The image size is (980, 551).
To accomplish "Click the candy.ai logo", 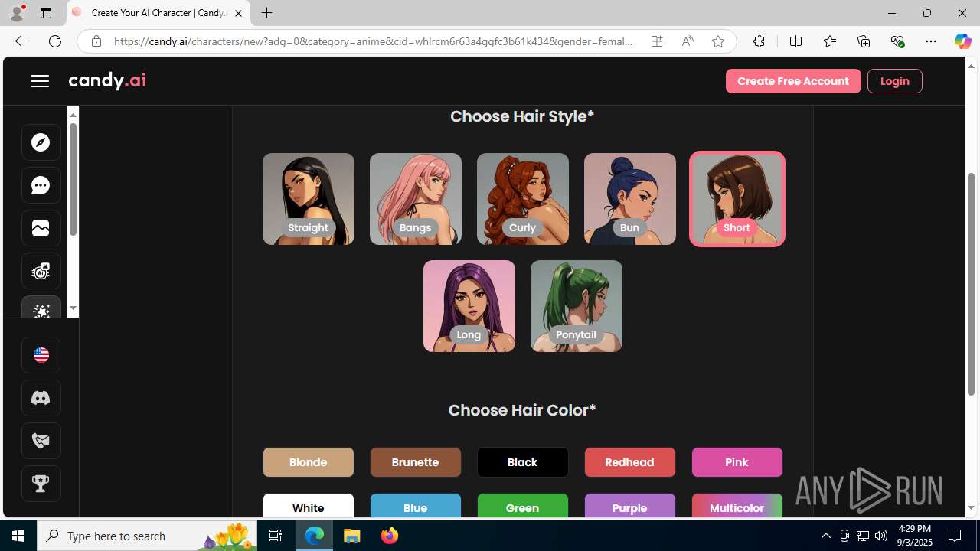I will tap(107, 80).
